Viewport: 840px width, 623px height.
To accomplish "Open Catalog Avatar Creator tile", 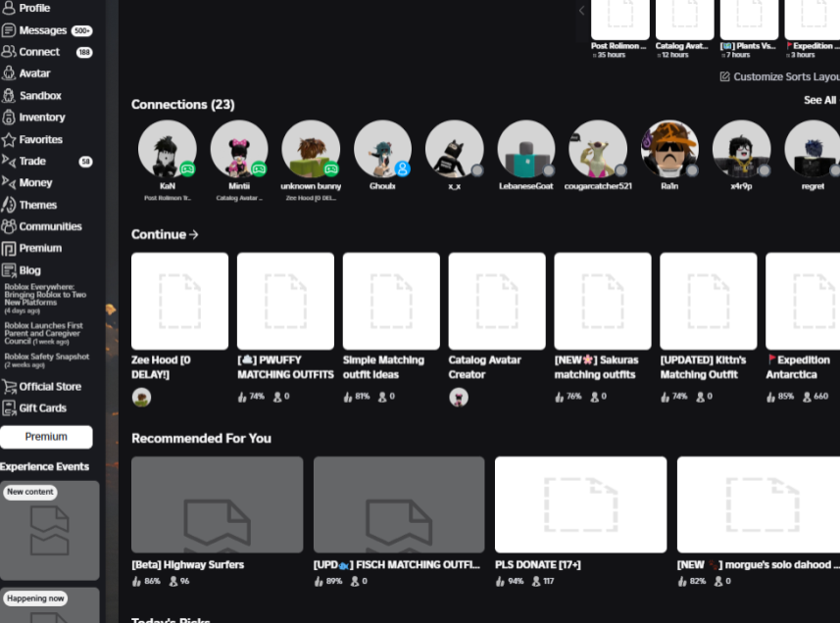I will pos(497,302).
